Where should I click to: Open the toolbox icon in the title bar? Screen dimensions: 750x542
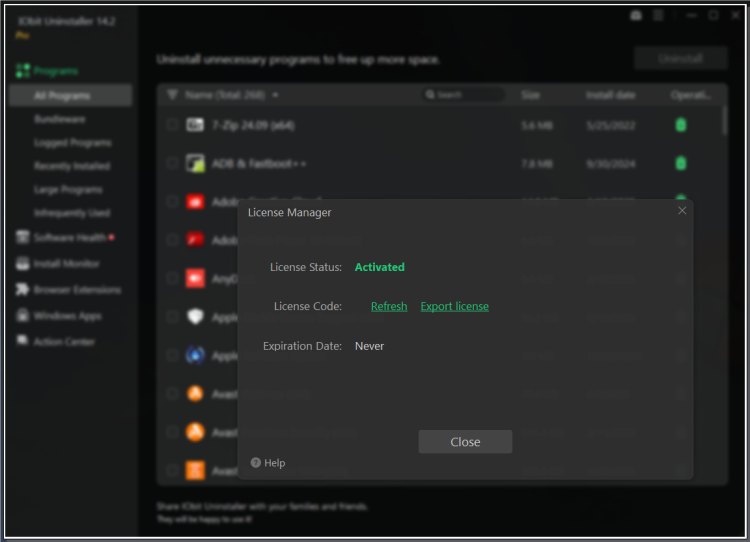click(x=636, y=15)
